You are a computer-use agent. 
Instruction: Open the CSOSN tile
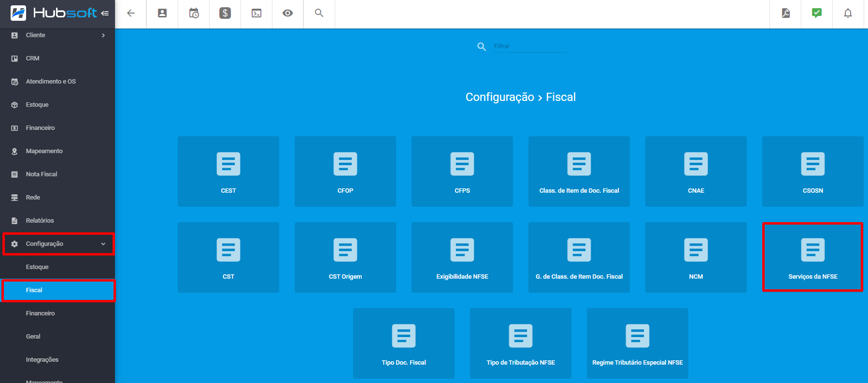[x=813, y=171]
